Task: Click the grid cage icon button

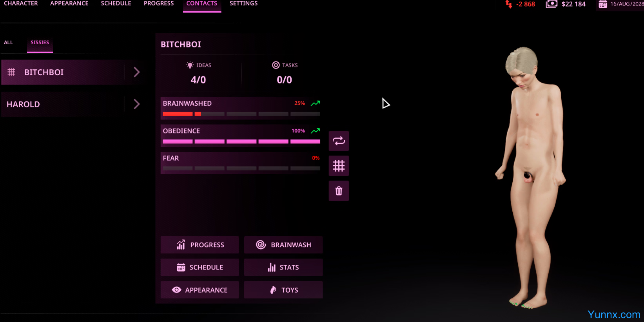Action: pyautogui.click(x=339, y=166)
